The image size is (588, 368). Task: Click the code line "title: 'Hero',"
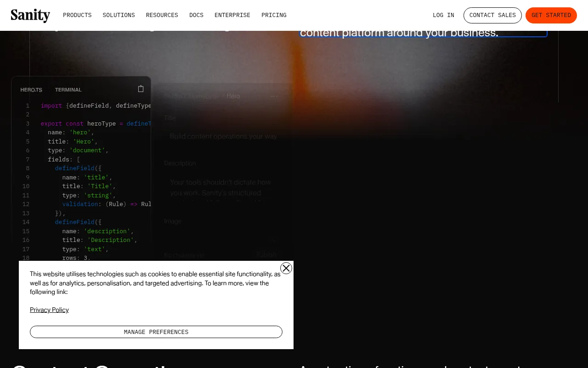click(73, 141)
